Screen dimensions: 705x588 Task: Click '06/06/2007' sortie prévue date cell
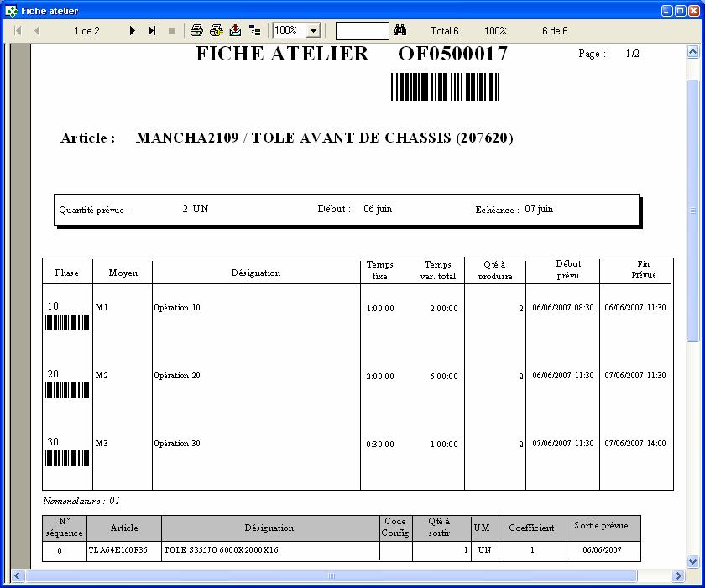602,549
